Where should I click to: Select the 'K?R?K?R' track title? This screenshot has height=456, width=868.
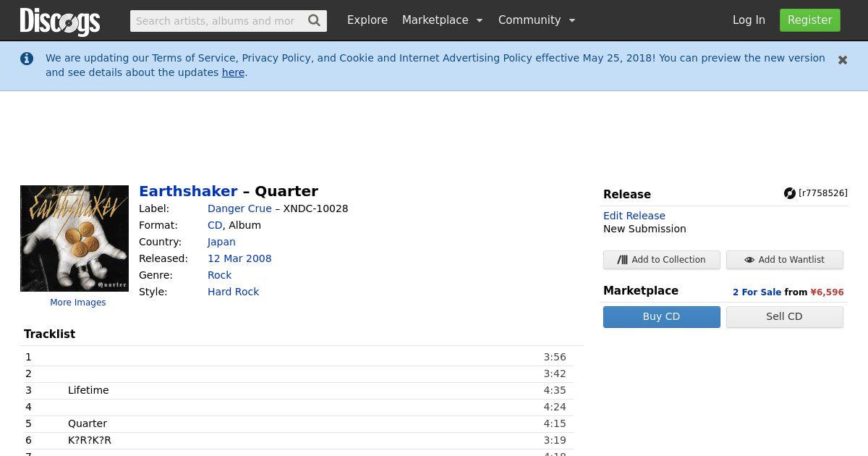tap(90, 440)
